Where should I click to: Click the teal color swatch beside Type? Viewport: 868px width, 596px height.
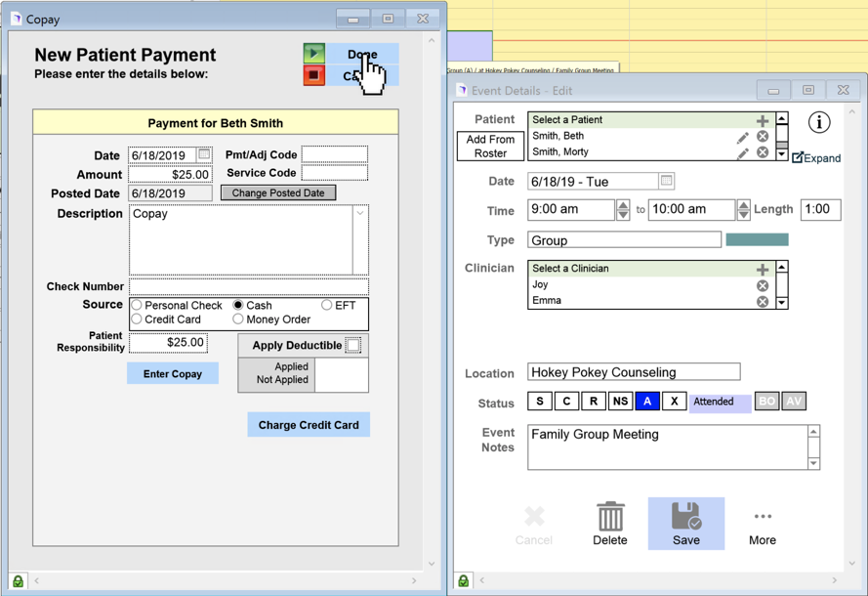tap(757, 239)
